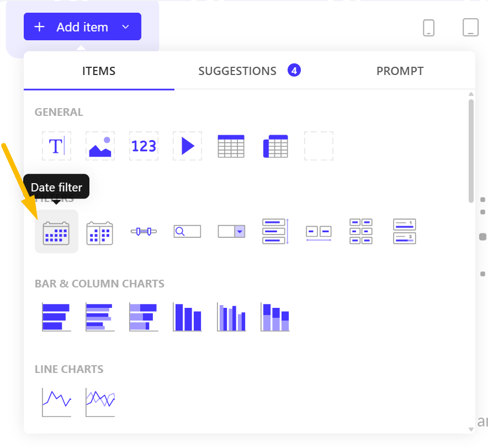Add a single line chart
The image size is (488, 448).
[x=56, y=402]
